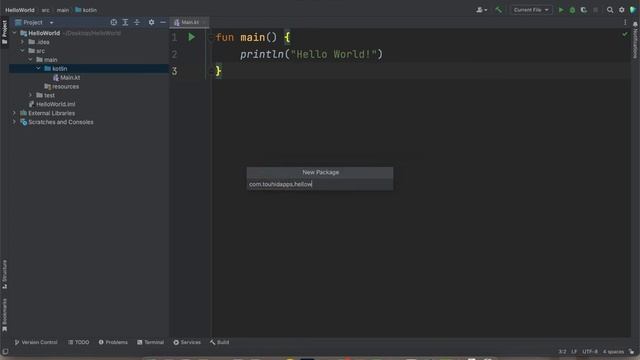Expand Scratches and Consoles node
This screenshot has width=640, height=360.
(x=15, y=122)
